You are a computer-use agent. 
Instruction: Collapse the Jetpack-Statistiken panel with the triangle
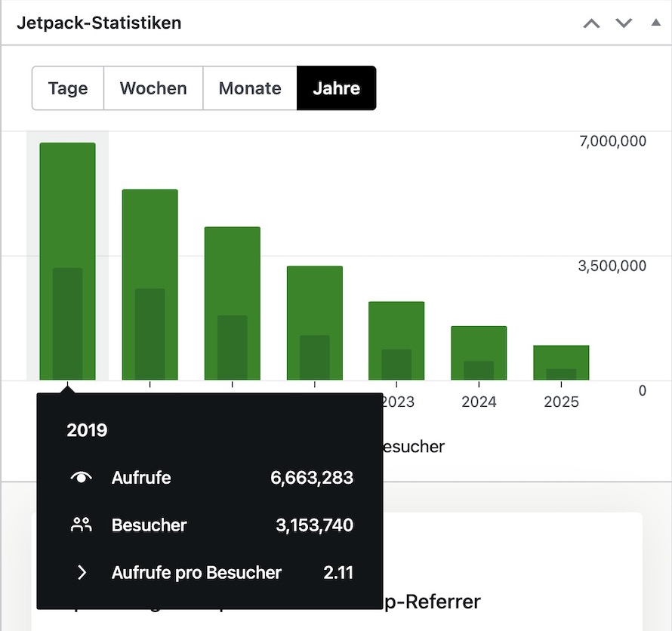[655, 23]
